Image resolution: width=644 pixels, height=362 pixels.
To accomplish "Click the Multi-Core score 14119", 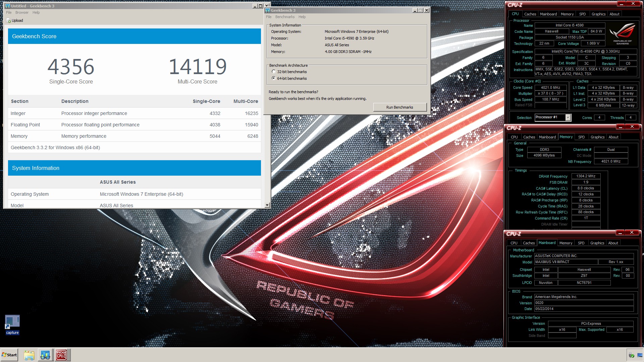I will (198, 67).
